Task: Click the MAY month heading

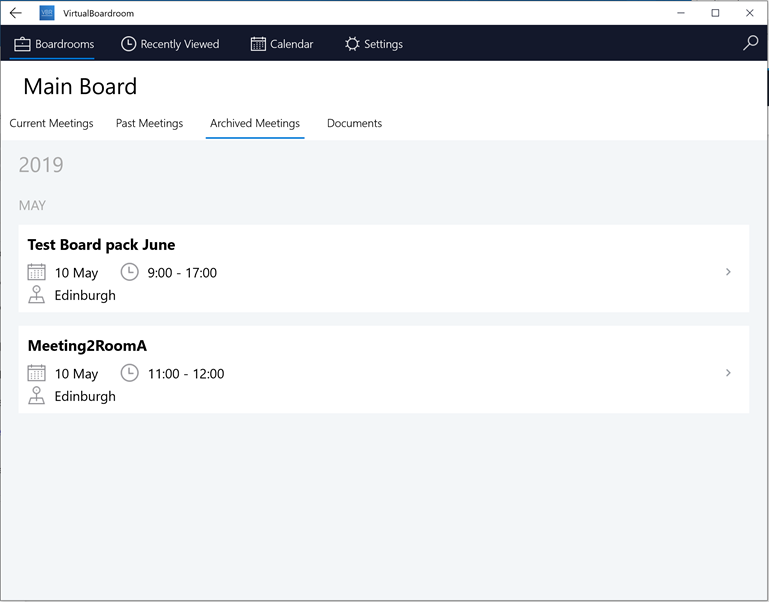Action: pyautogui.click(x=32, y=206)
